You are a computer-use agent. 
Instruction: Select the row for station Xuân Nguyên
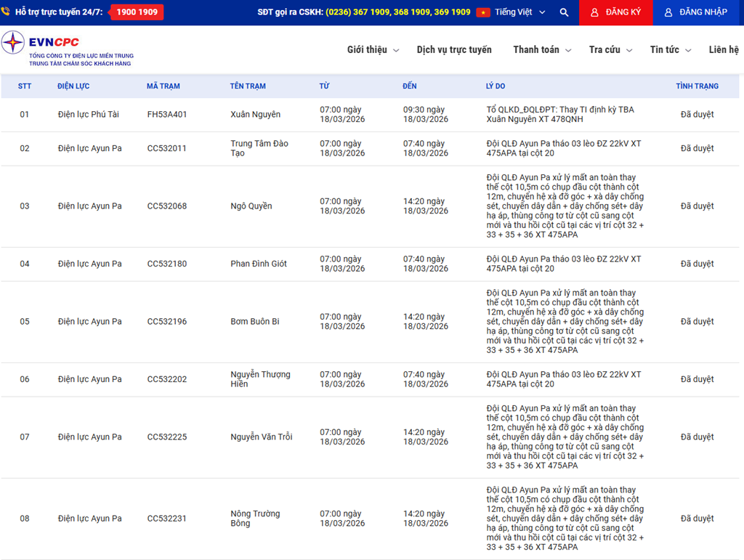(x=255, y=115)
